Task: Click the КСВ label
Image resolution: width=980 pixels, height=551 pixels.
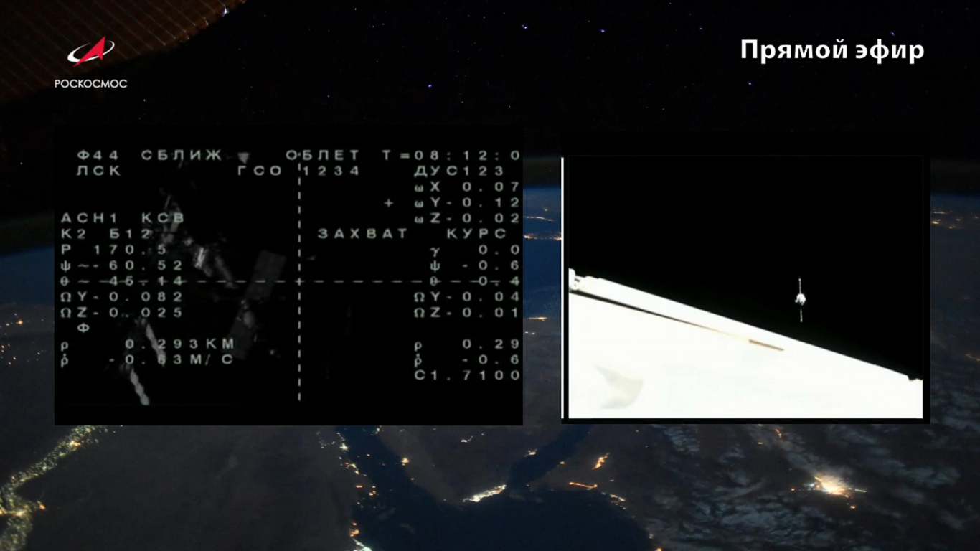Action: pyautogui.click(x=163, y=218)
